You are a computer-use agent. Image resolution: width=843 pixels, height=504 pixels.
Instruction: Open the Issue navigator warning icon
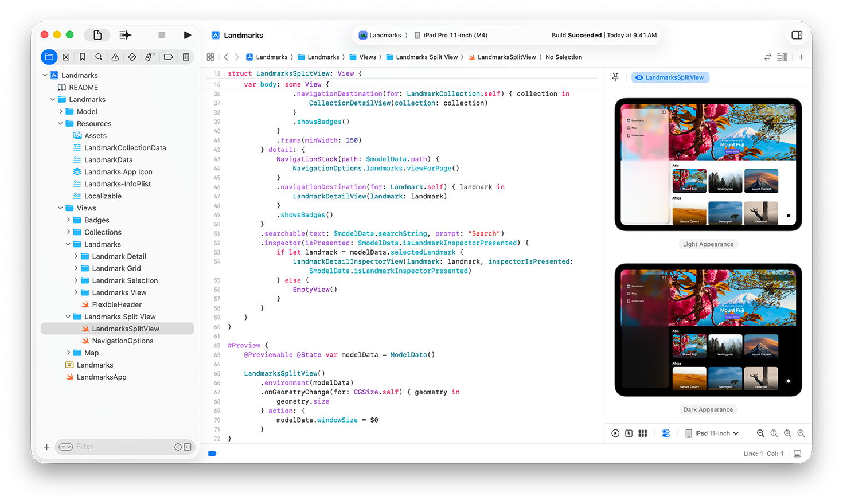click(x=115, y=57)
